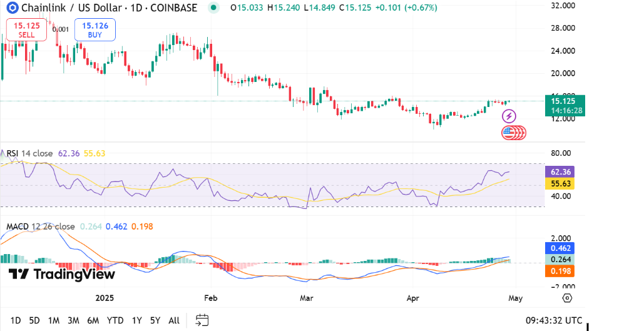This screenshot has height=331, width=644.
Task: Click the Apr label on time axis
Action: [x=413, y=298]
